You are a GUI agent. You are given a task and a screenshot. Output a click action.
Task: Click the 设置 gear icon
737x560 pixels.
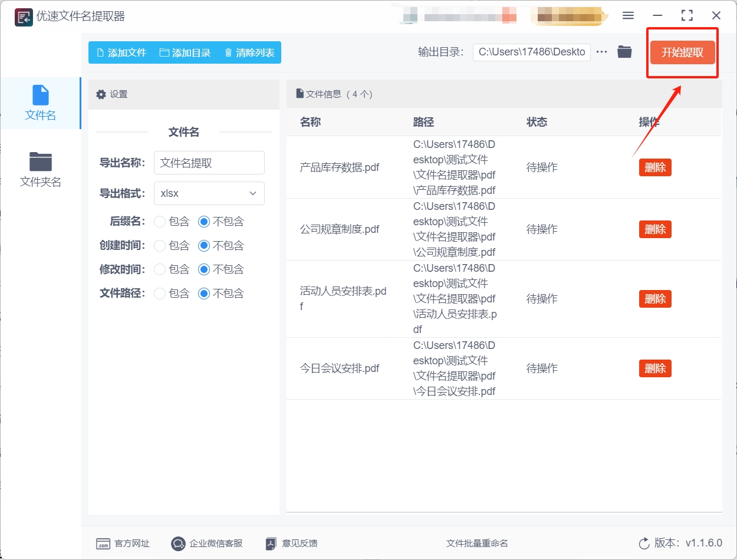(101, 94)
